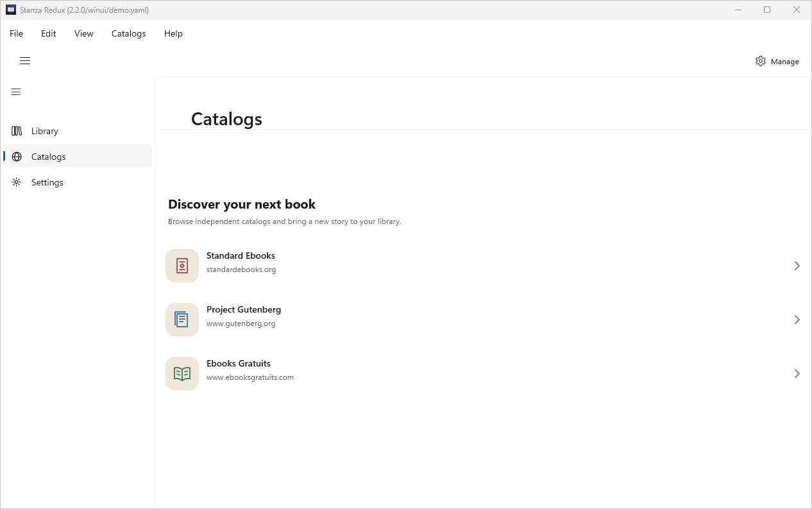Click the Standard Ebooks catalog icon
The image size is (812, 509).
(182, 266)
